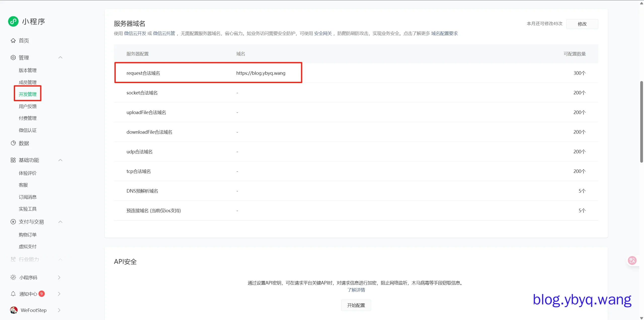This screenshot has height=320, width=644.
Task: Open 实验工具 page
Action: pyautogui.click(x=28, y=209)
